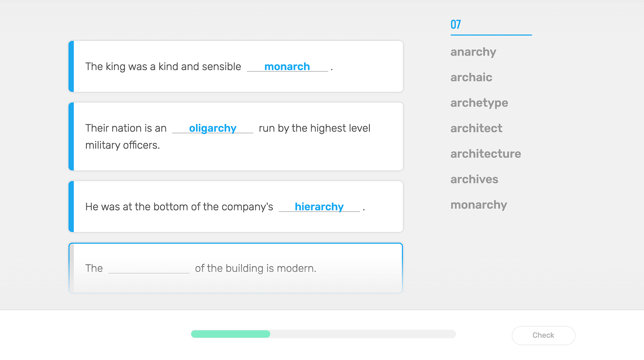644x360 pixels.
Task: Click the sentence text 'The king was a kind and sensible'
Action: point(163,67)
